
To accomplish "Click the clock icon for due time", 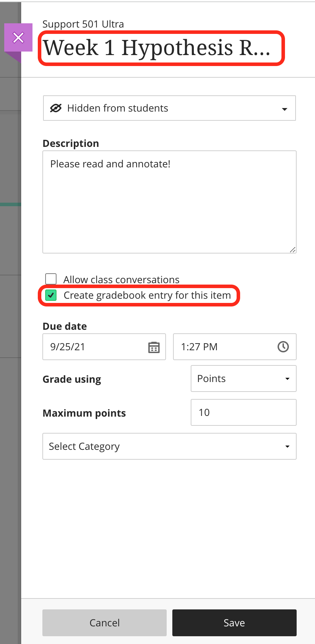I will (283, 347).
